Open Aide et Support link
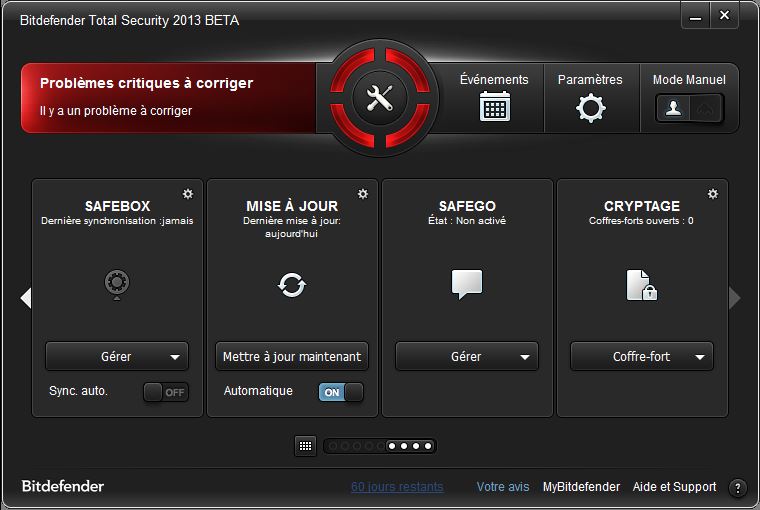760x510 pixels. 674,487
